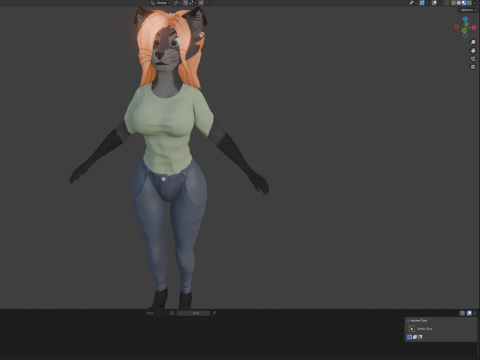
Task: Click the pan view hand icon
Action: tap(473, 50)
